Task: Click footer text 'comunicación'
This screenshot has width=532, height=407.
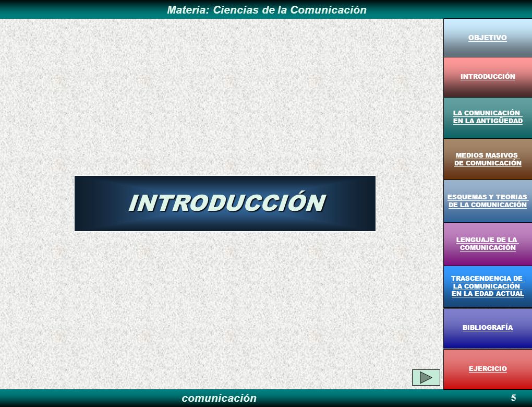Action: point(219,398)
